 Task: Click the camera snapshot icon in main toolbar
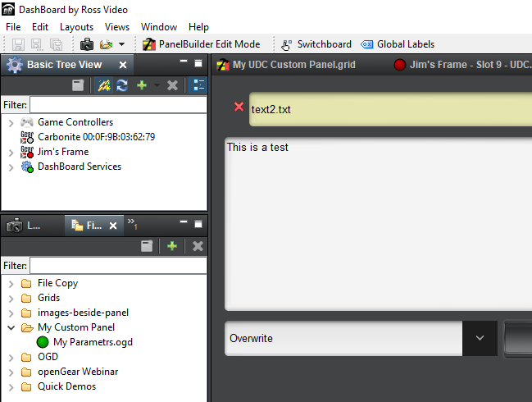[x=87, y=44]
